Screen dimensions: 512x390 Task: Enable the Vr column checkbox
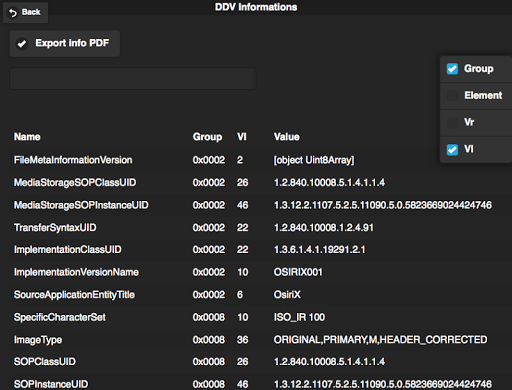(x=452, y=123)
